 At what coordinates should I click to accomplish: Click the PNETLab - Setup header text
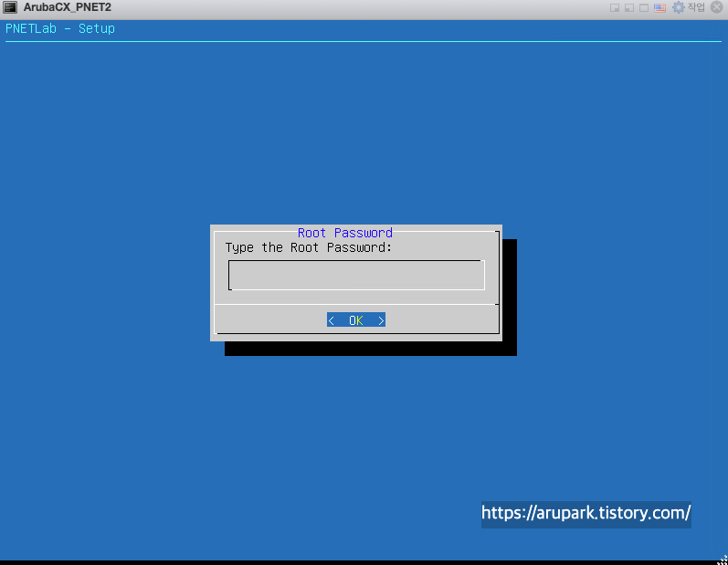60,29
